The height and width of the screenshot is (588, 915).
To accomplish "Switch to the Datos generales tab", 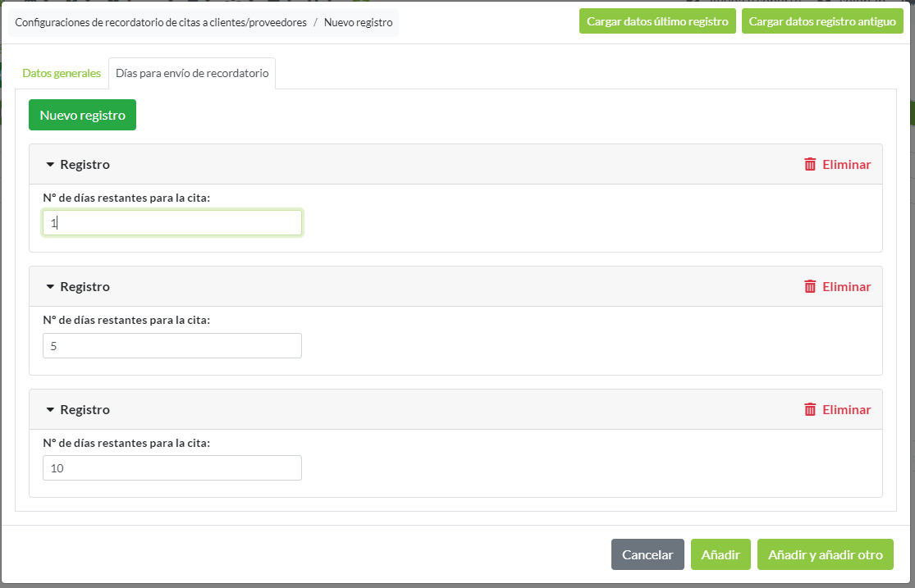I will coord(62,73).
